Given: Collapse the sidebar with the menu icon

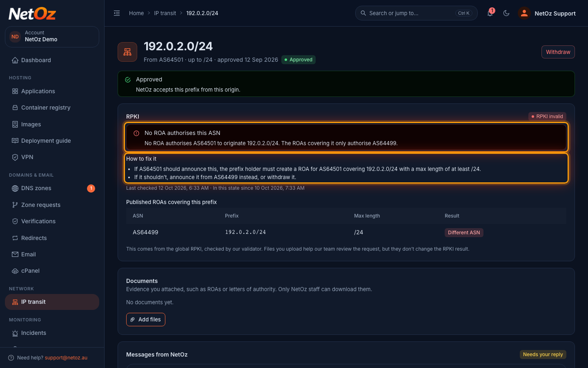Looking at the screenshot, I should pos(117,13).
